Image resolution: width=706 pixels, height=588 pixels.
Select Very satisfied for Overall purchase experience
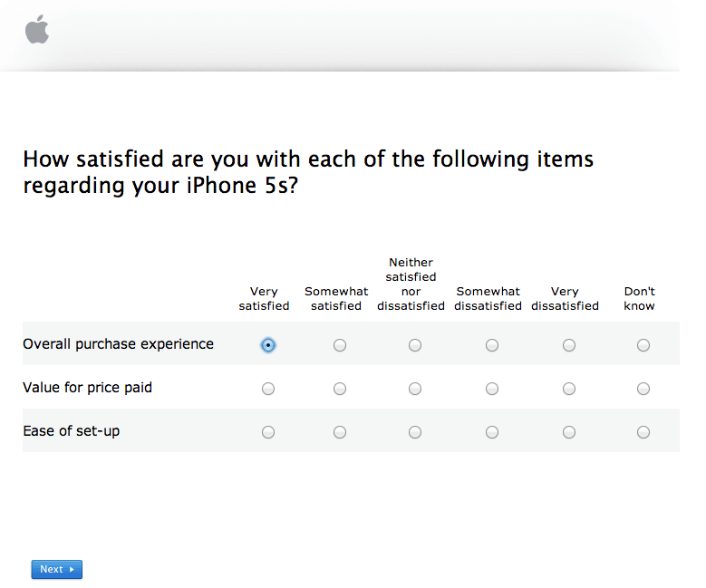pos(268,345)
